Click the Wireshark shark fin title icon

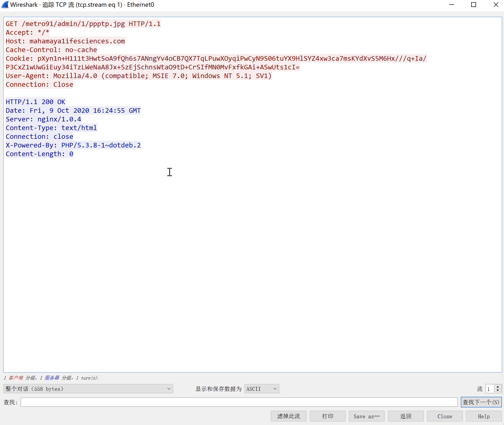click(5, 5)
